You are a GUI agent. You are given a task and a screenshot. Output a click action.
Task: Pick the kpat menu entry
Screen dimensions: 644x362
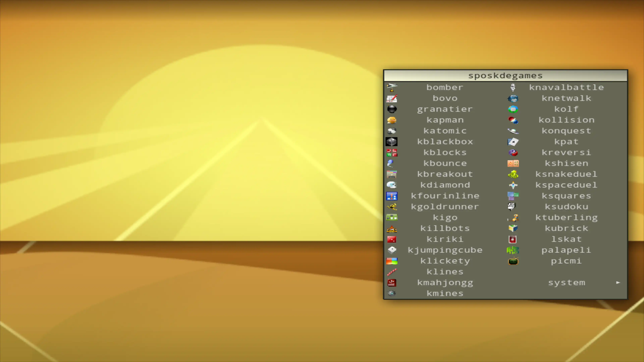click(566, 142)
